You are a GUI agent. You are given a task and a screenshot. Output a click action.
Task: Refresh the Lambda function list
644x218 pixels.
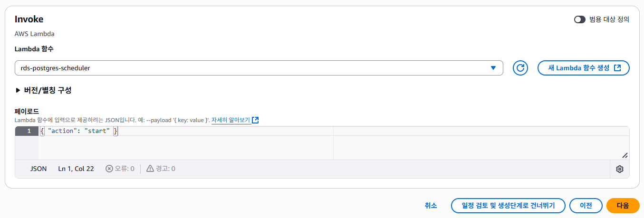(520, 68)
